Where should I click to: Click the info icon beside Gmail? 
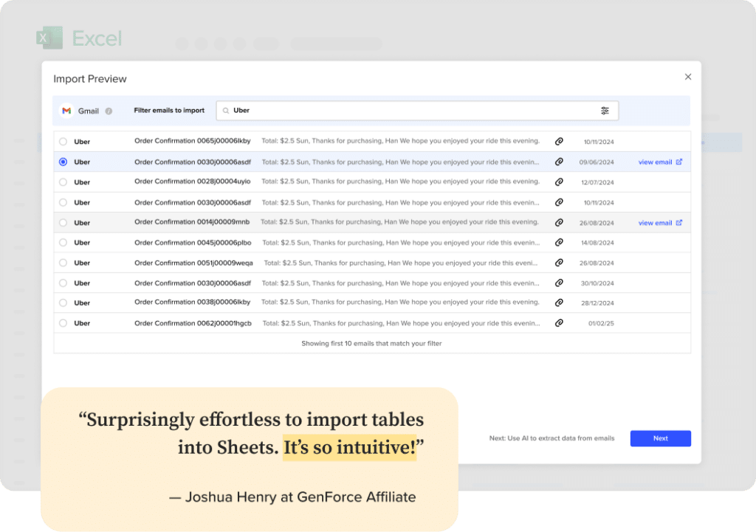(109, 111)
